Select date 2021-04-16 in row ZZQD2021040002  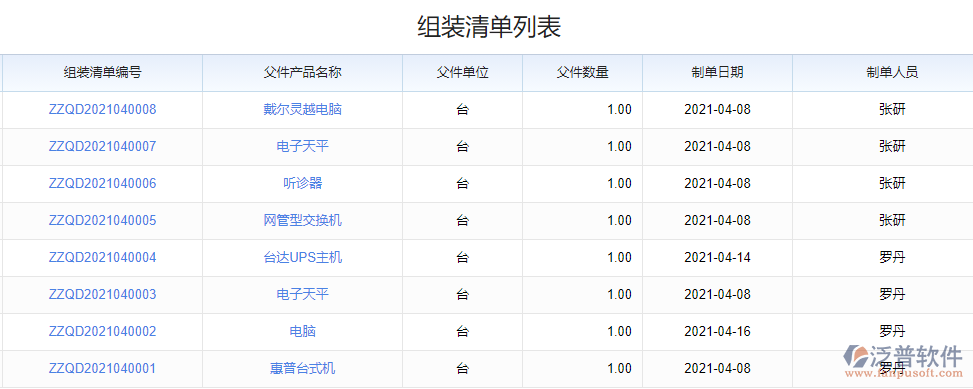coord(717,331)
